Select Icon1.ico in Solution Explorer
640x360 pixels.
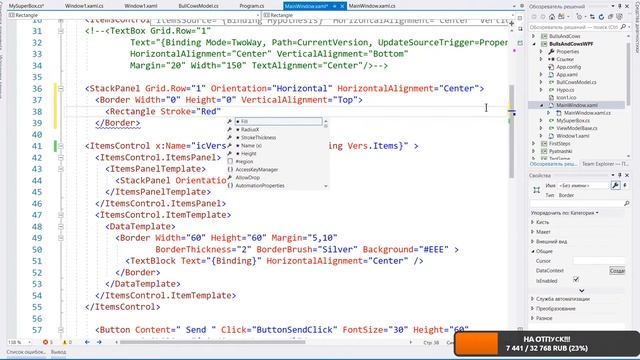(x=566, y=98)
